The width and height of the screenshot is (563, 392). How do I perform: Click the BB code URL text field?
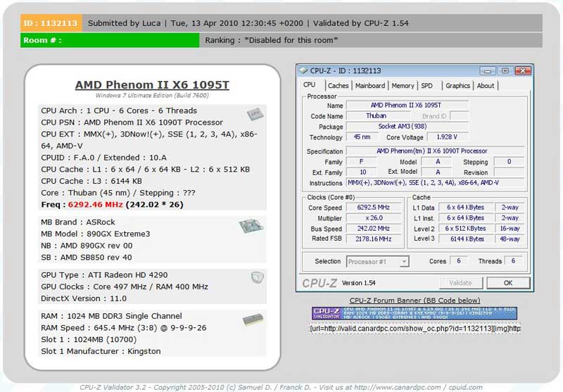pos(415,328)
